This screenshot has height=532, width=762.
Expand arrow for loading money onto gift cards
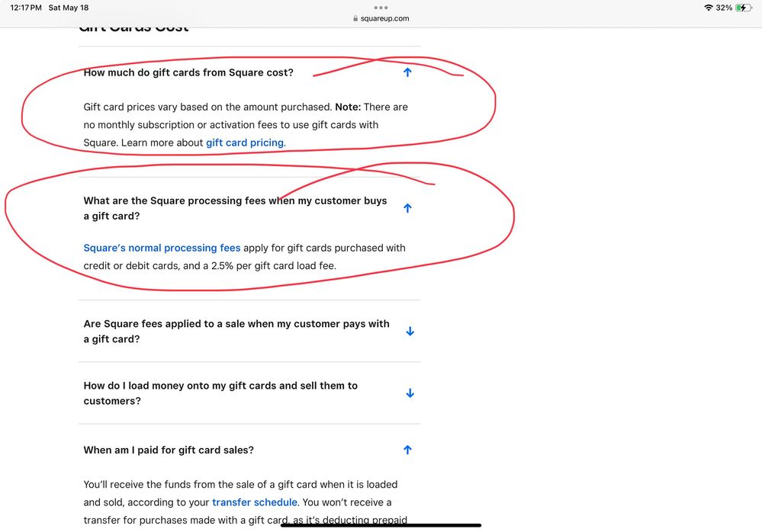coord(410,393)
